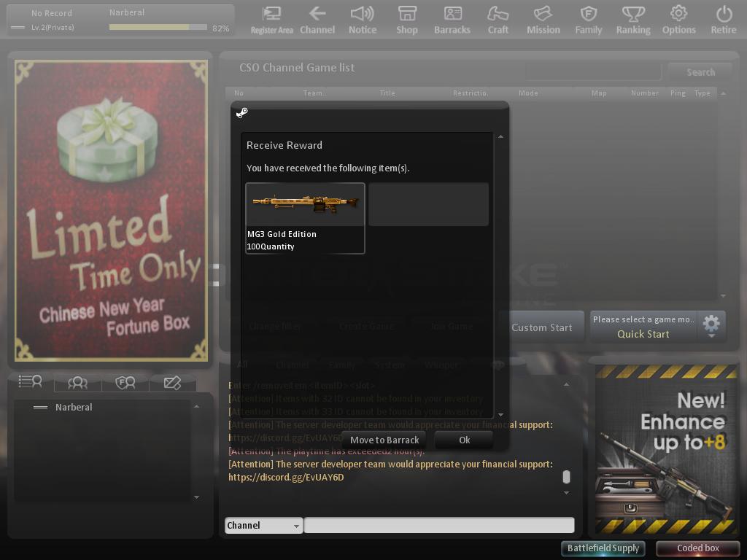Image resolution: width=747 pixels, height=560 pixels.
Task: Open game Options gear
Action: pos(678,20)
